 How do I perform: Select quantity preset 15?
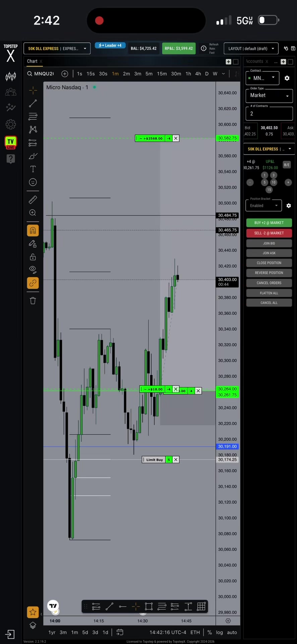(x=269, y=190)
